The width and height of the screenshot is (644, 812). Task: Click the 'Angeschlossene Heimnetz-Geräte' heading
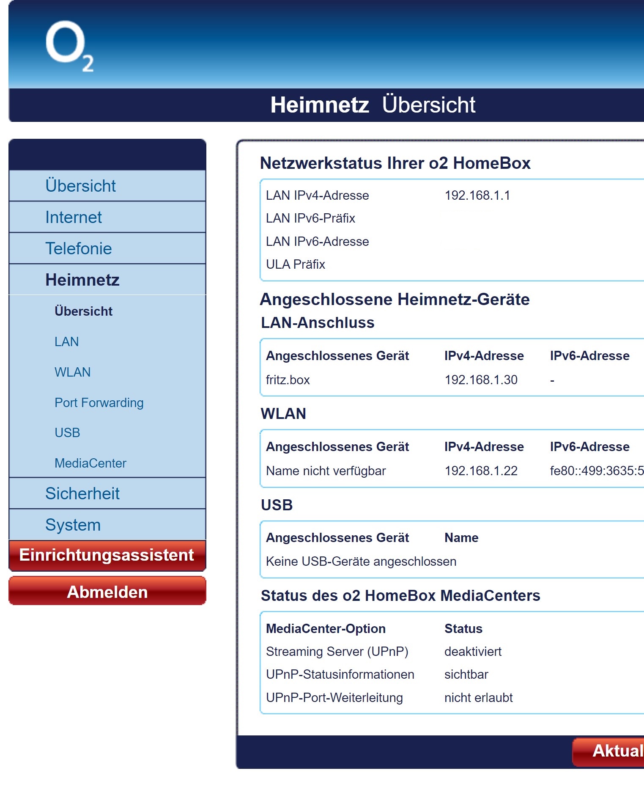point(395,300)
